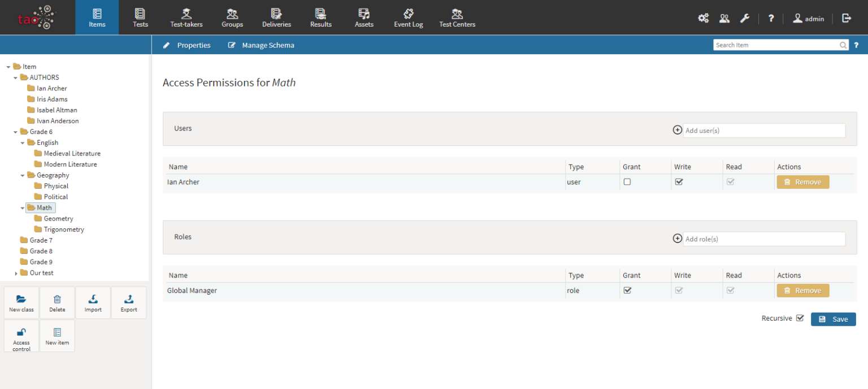This screenshot has height=389, width=868.
Task: Uncheck Write permission for Ian Archer
Action: pos(679,182)
